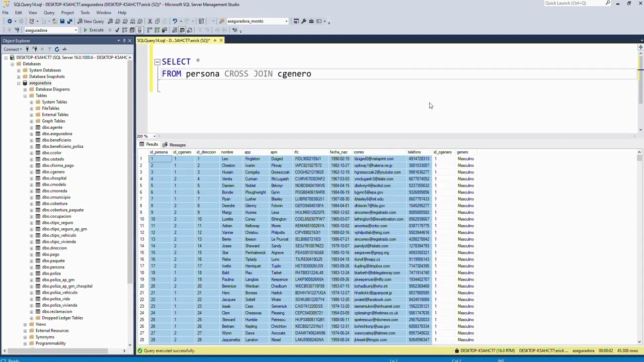Screen dimensions: 644x362
Task: Click the results grid vertical scrollbar
Action: click(x=639, y=246)
